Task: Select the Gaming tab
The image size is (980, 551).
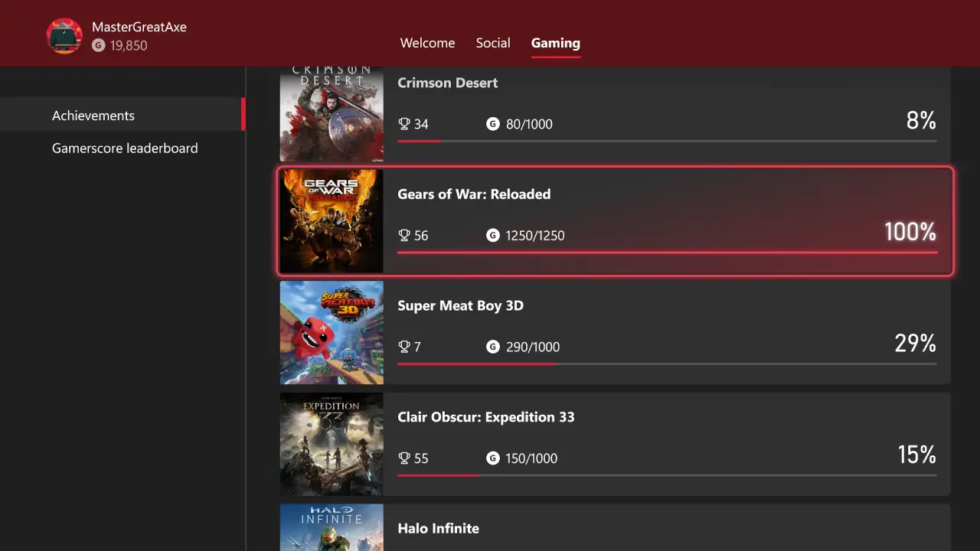Action: 556,43
